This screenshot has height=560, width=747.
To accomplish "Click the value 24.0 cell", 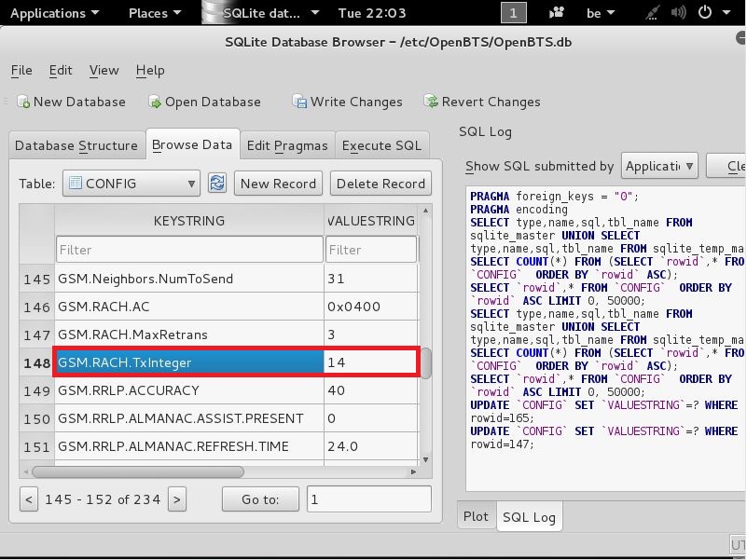I will tap(371, 446).
